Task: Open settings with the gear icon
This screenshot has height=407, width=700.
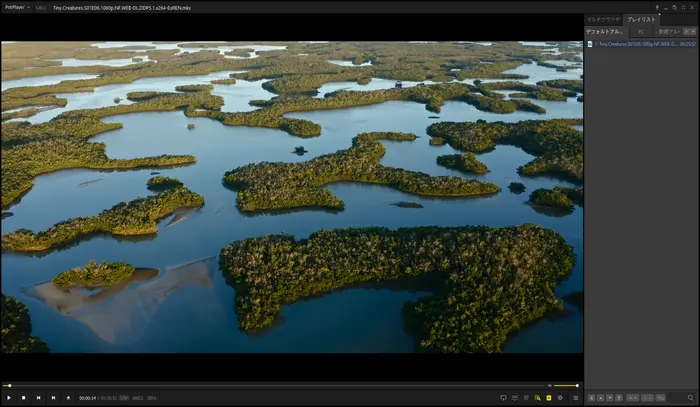Action: (560, 397)
